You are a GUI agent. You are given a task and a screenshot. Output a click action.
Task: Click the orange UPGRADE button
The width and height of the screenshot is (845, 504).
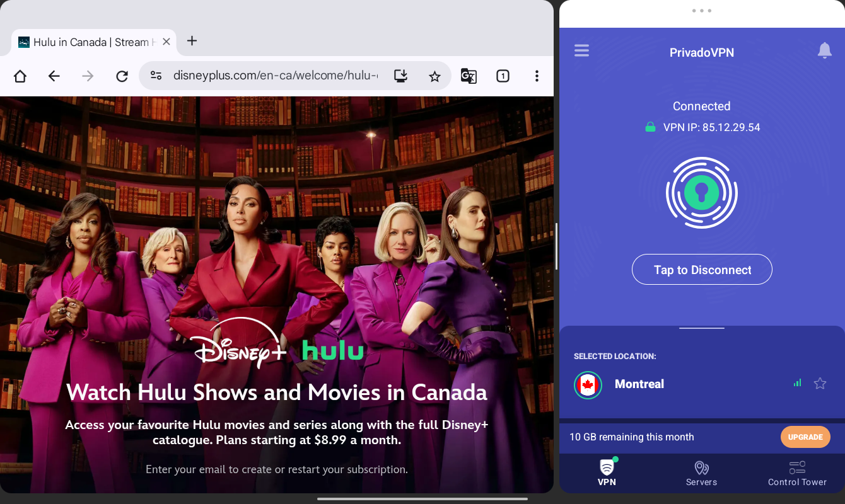pyautogui.click(x=805, y=437)
